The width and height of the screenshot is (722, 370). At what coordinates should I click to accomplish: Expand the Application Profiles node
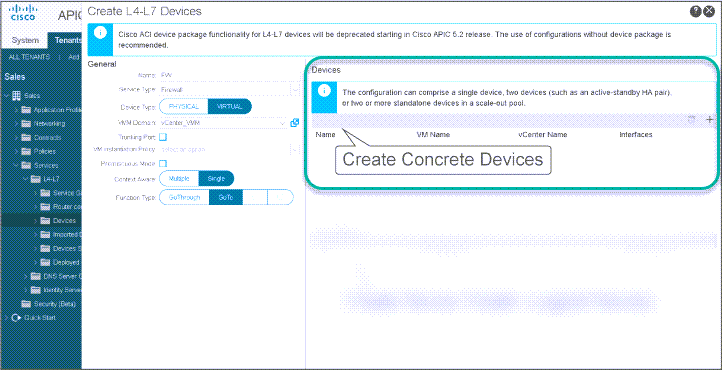click(x=16, y=110)
